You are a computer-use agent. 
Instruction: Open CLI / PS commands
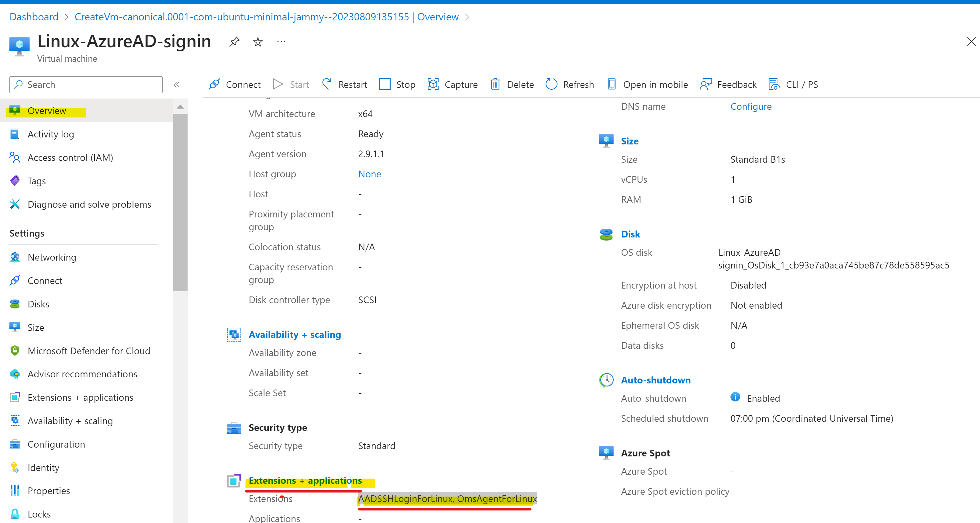pyautogui.click(x=793, y=84)
